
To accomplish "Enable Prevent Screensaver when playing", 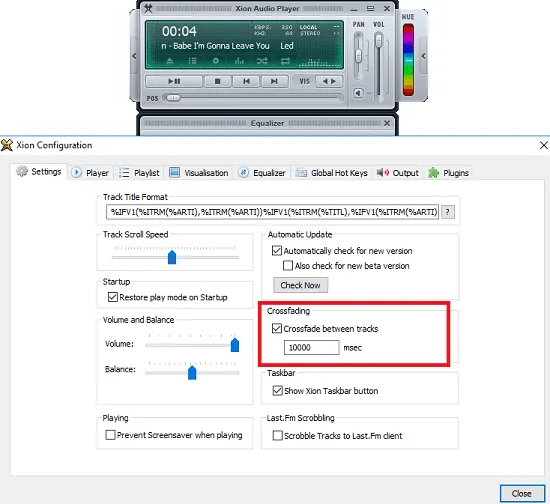I will [110, 435].
